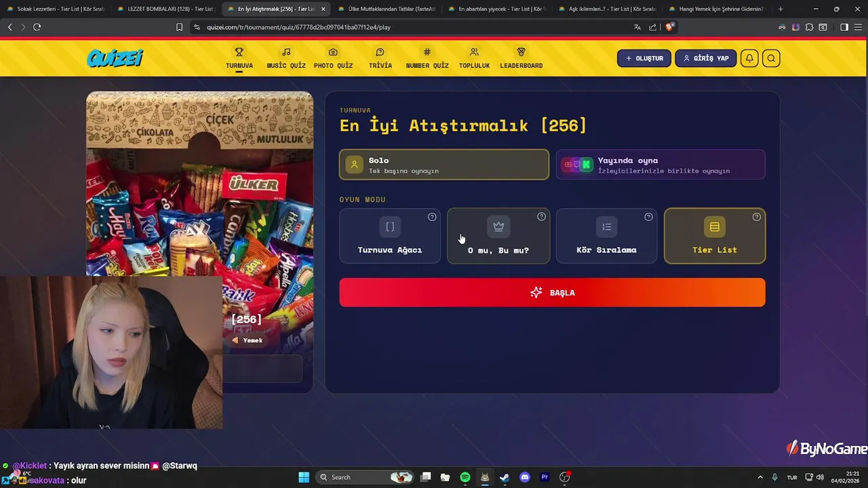This screenshot has height=488, width=868.
Task: Open Steam from taskbar
Action: click(505, 477)
